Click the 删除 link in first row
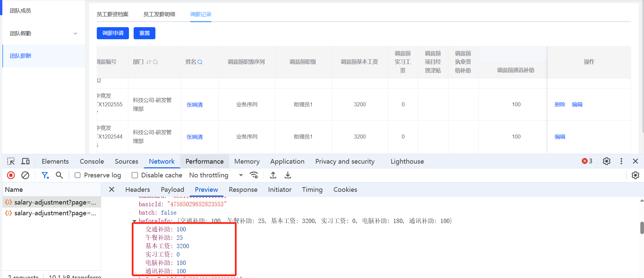 click(560, 104)
